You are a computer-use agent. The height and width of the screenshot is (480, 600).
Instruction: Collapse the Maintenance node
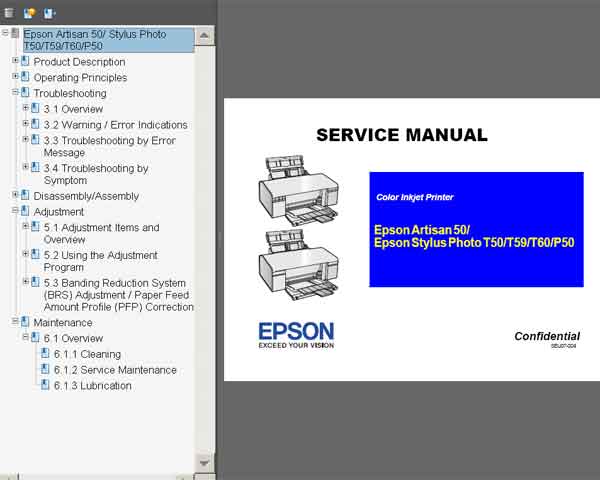click(x=15, y=321)
